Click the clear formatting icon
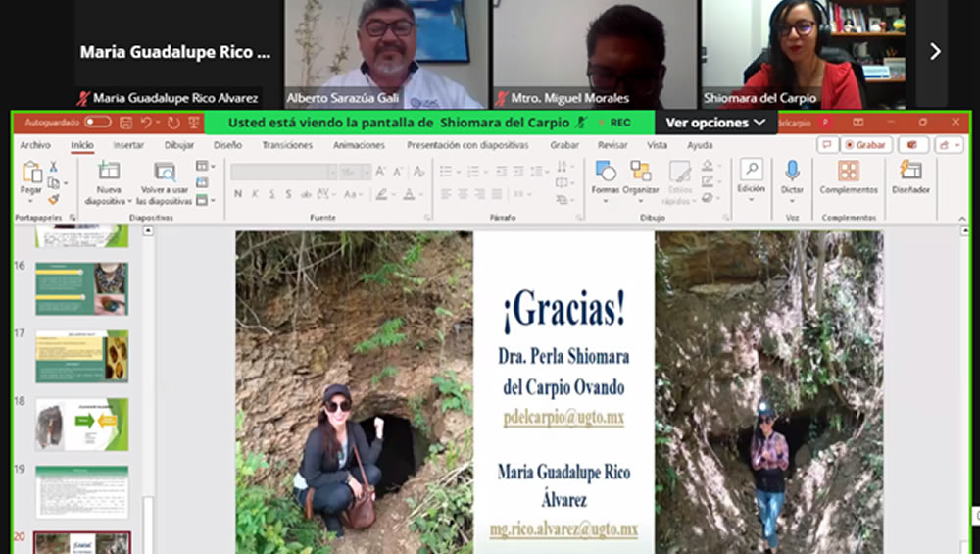This screenshot has height=554, width=980. click(419, 171)
